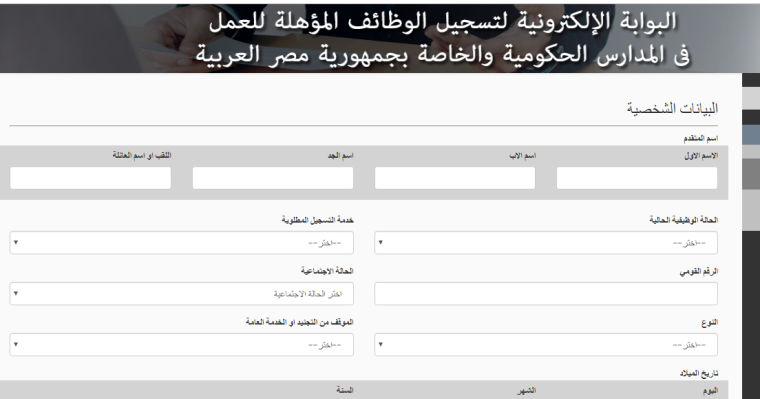Click the national ID (الرقم القومي) input field
This screenshot has height=399, width=760.
[546, 294]
